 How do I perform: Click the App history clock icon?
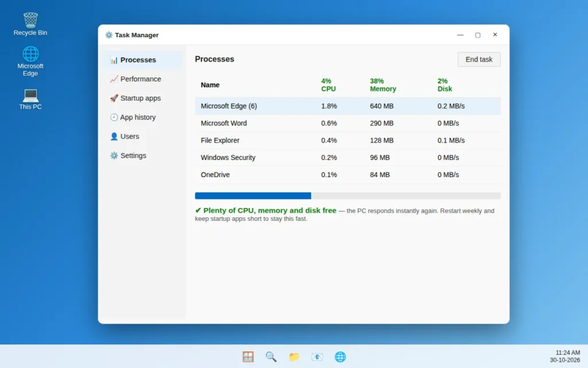[114, 117]
